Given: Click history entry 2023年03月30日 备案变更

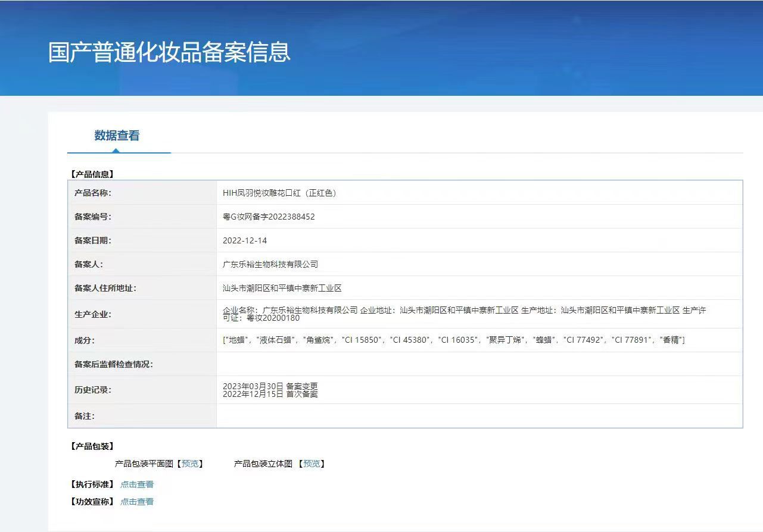Looking at the screenshot, I should [270, 386].
